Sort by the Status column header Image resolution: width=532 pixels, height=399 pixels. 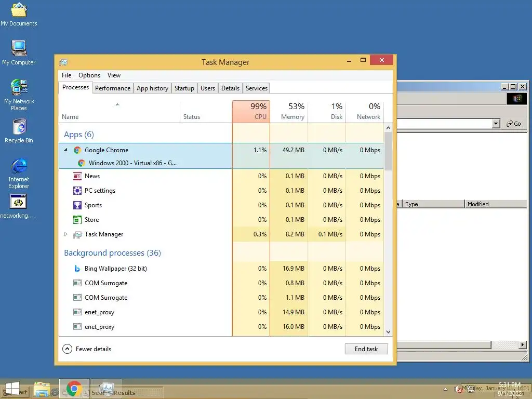206,112
